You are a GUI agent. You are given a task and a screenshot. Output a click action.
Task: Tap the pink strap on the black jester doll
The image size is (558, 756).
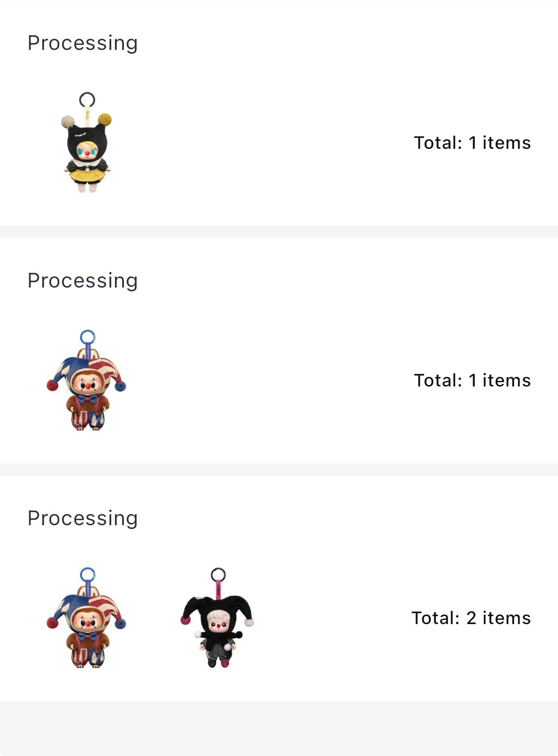click(x=218, y=590)
